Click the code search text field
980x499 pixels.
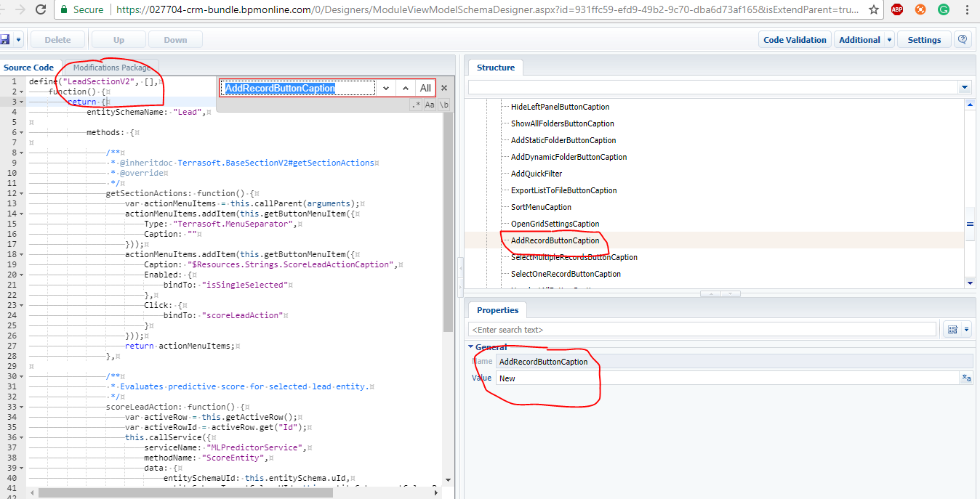coord(297,88)
